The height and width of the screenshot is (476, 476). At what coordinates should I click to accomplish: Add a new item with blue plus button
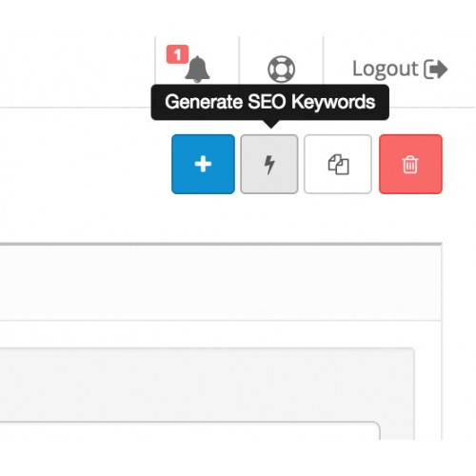tap(203, 164)
